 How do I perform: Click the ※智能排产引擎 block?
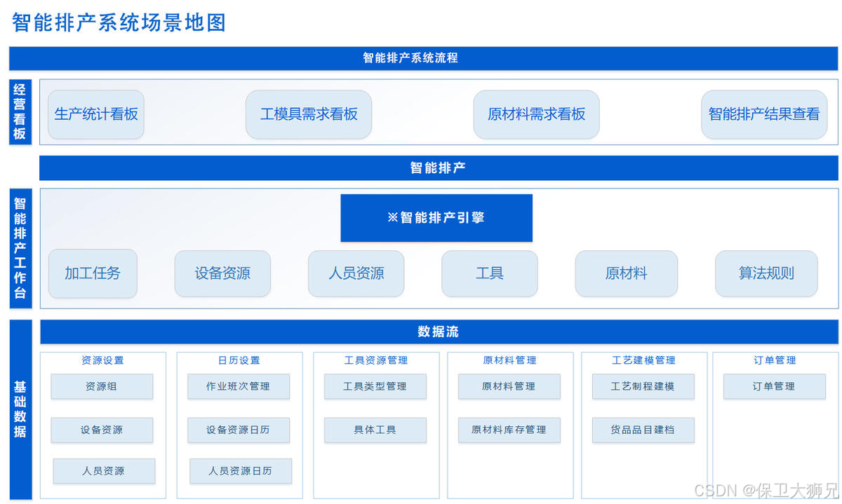pyautogui.click(x=436, y=218)
